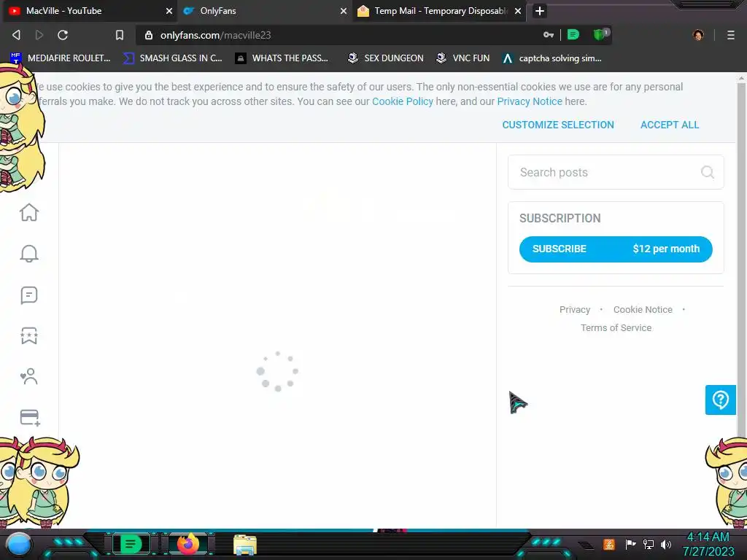Open the saved passwords key icon
The image size is (747, 560).
click(549, 35)
